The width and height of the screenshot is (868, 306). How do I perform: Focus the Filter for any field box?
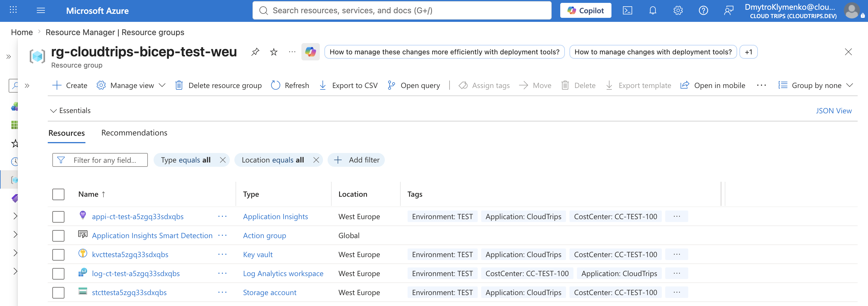coord(100,160)
